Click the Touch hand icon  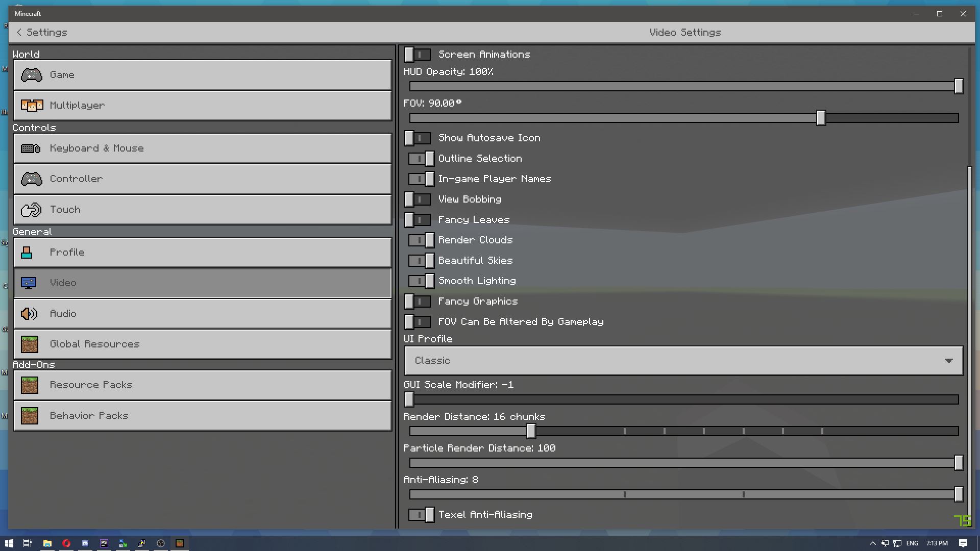pos(31,210)
